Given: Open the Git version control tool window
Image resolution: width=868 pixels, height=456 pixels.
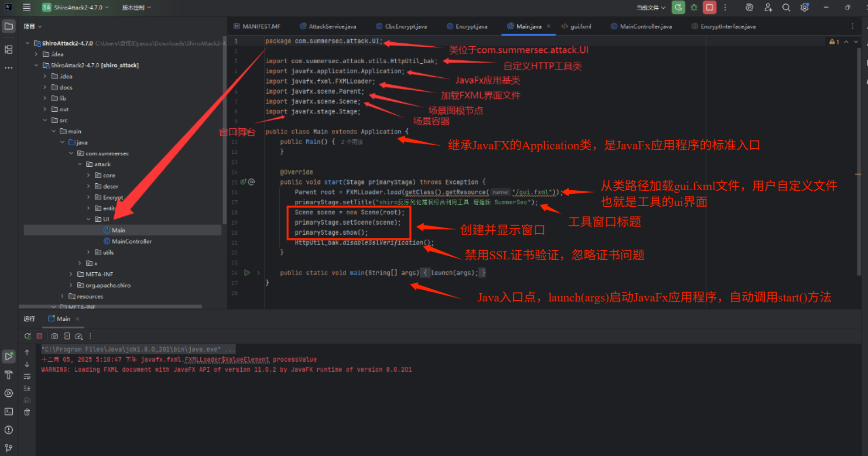Looking at the screenshot, I should 9,448.
